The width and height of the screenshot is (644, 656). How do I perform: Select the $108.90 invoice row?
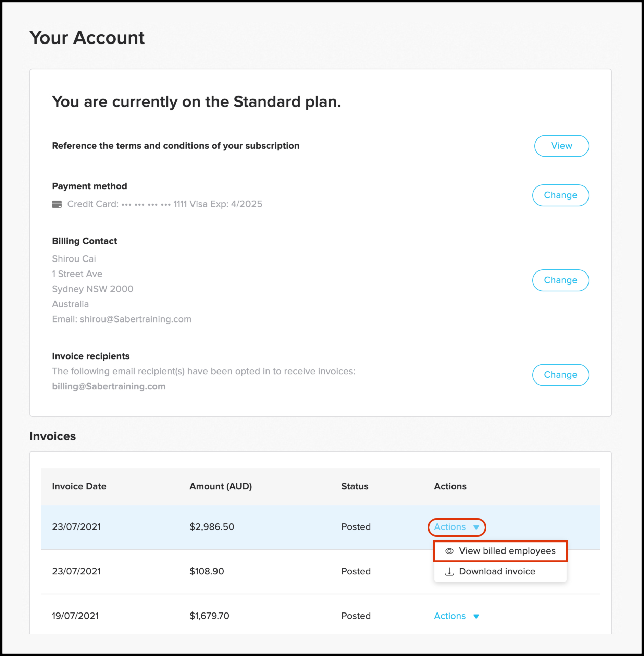207,571
